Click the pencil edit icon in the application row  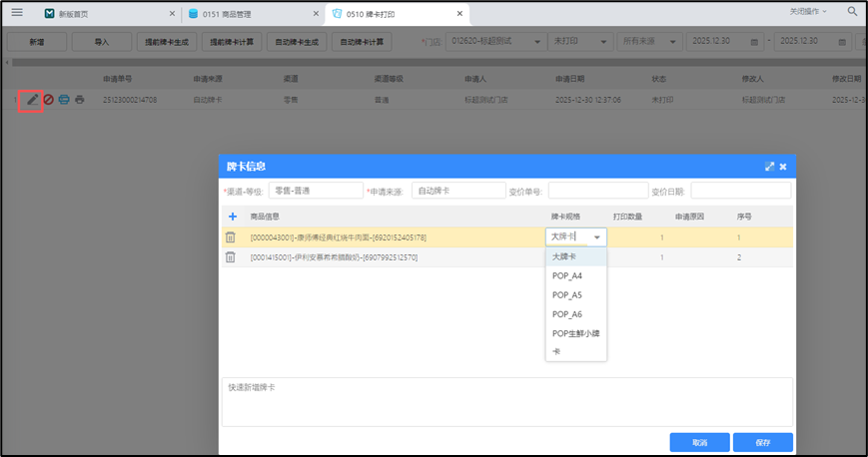point(32,100)
